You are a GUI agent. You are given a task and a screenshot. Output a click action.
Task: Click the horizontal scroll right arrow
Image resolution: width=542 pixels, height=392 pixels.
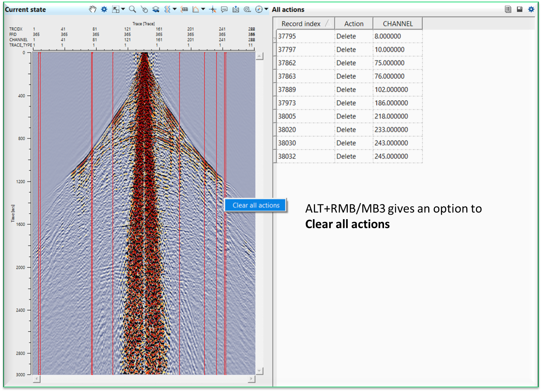tap(252, 379)
